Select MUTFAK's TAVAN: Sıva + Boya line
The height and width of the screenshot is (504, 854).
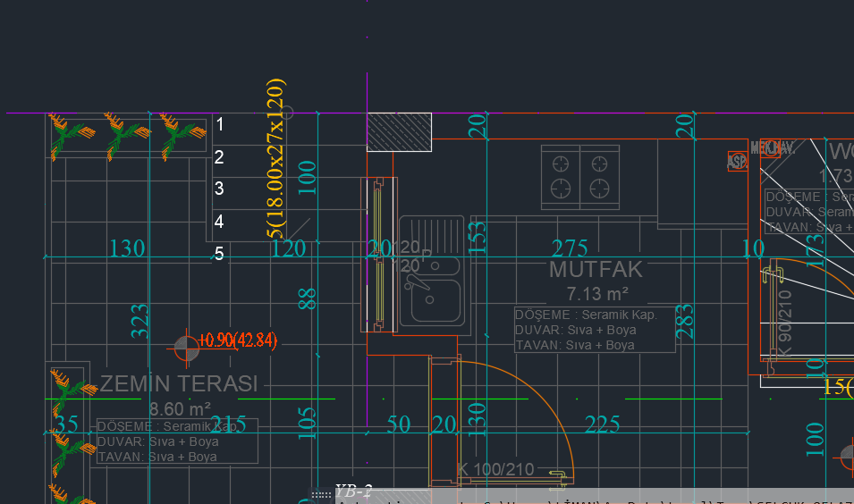[575, 345]
